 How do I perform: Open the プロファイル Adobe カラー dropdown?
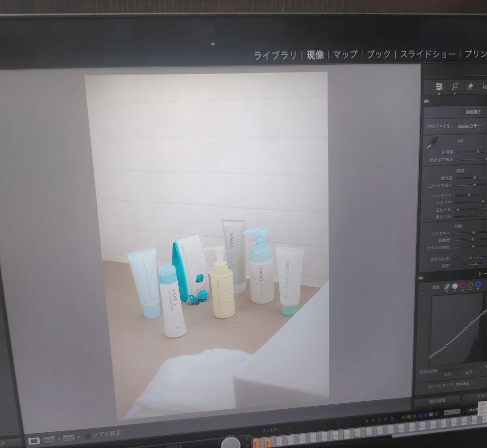pos(469,126)
